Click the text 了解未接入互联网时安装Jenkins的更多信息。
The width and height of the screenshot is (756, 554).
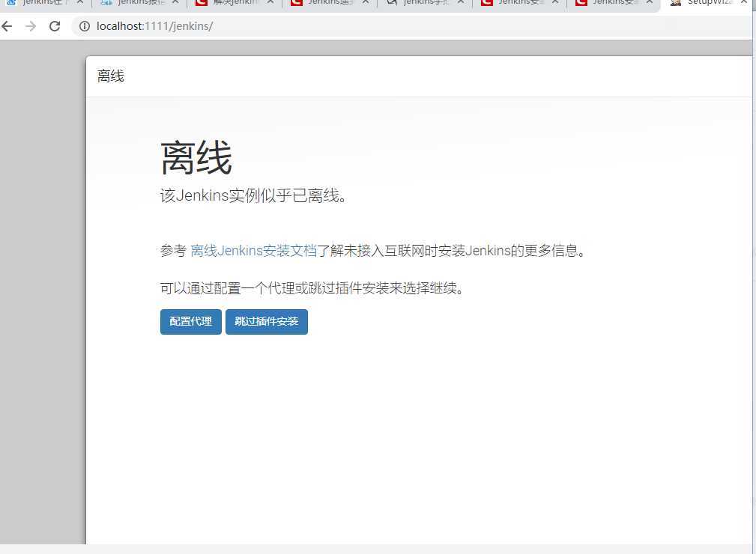click(x=451, y=251)
